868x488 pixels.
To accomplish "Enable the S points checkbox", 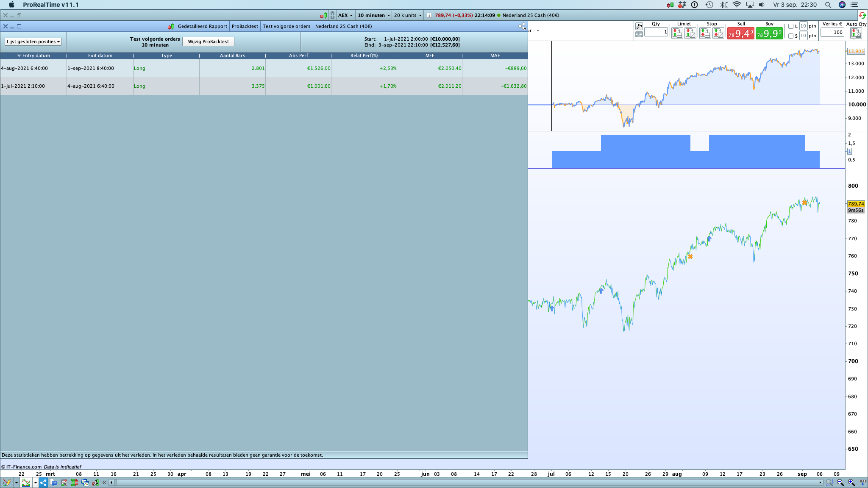I will coord(791,36).
